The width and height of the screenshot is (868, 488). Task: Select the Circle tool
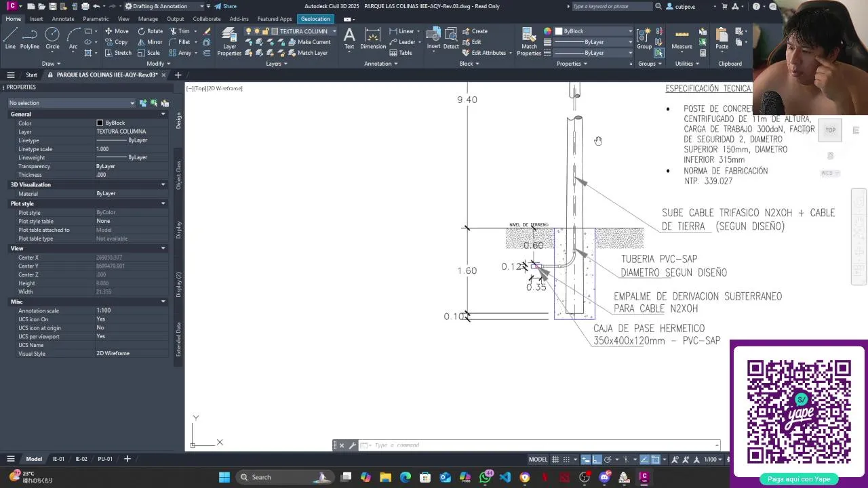pyautogui.click(x=52, y=39)
